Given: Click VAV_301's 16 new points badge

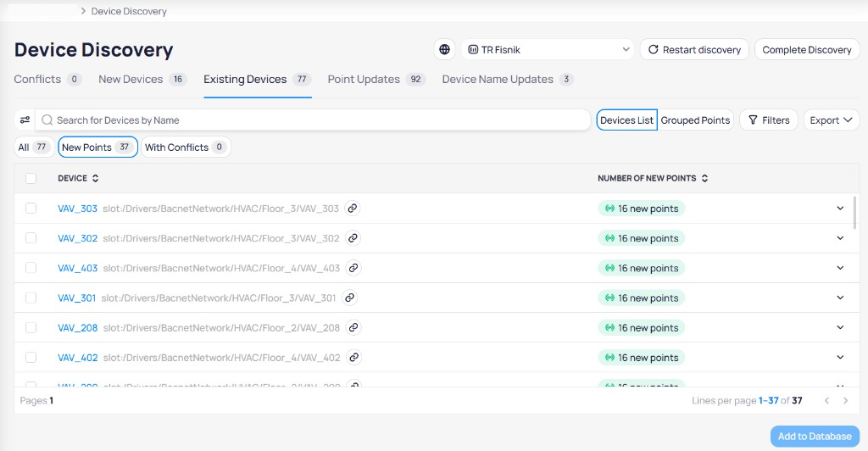Looking at the screenshot, I should coord(642,298).
